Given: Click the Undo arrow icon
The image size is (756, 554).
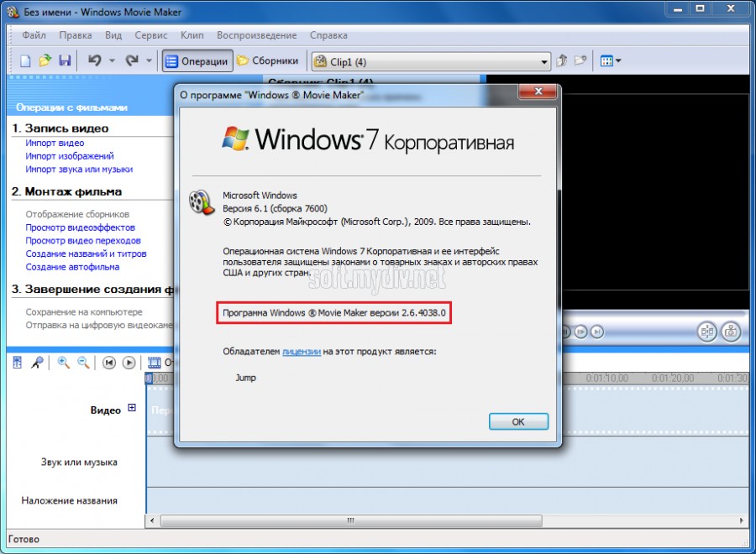Looking at the screenshot, I should pyautogui.click(x=94, y=60).
